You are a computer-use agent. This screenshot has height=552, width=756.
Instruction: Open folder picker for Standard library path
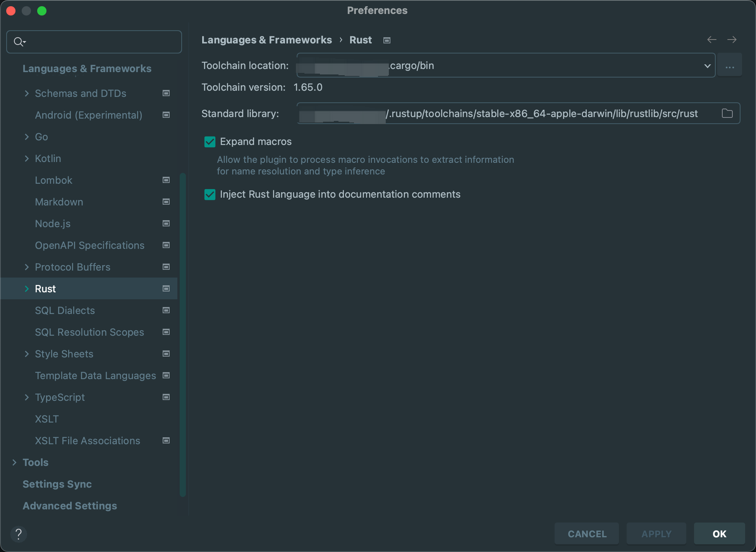point(727,113)
